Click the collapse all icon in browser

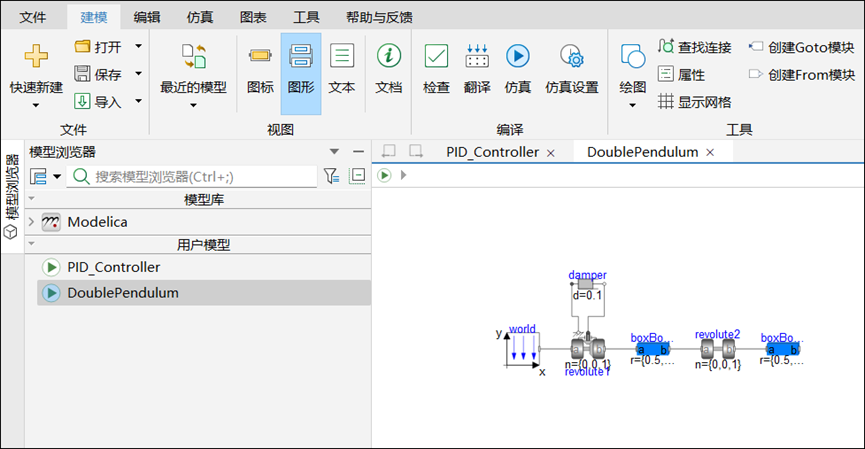coord(357,176)
